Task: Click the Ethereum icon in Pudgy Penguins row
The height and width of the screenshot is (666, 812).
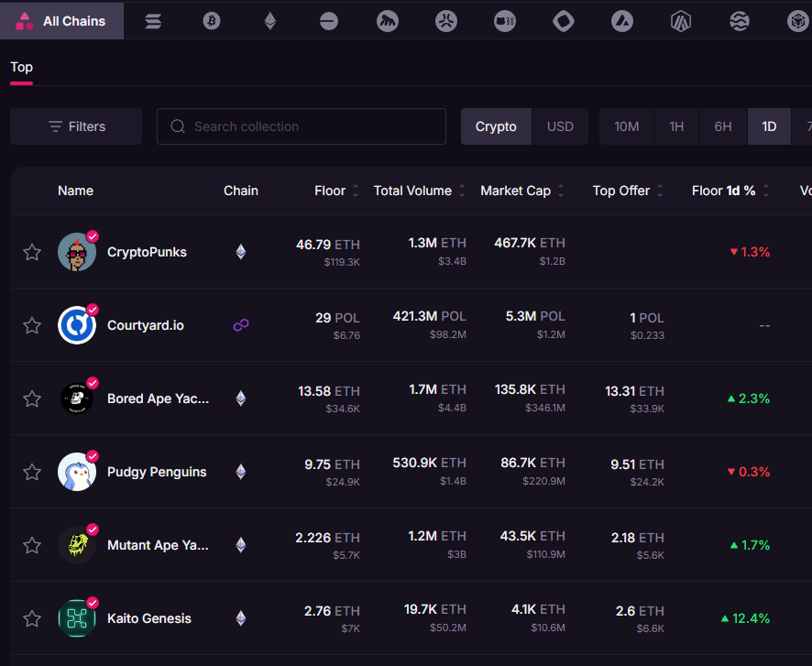Action: (x=241, y=472)
